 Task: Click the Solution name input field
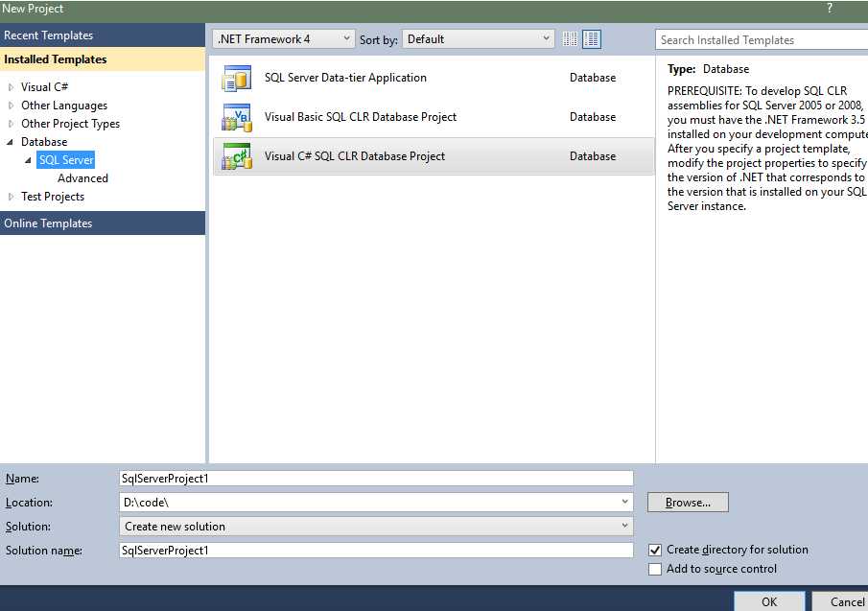[376, 551]
